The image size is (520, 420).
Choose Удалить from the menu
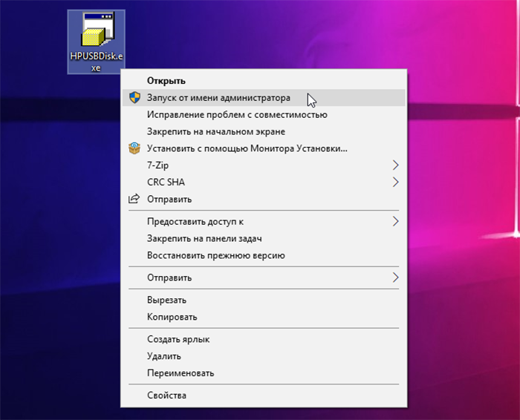[x=264, y=356]
